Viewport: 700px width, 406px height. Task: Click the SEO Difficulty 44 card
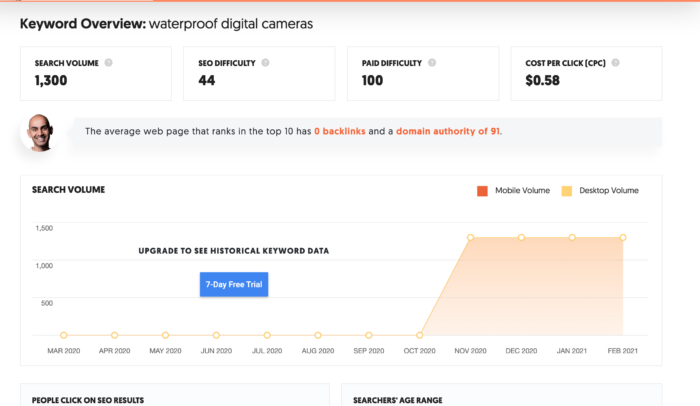pos(259,73)
